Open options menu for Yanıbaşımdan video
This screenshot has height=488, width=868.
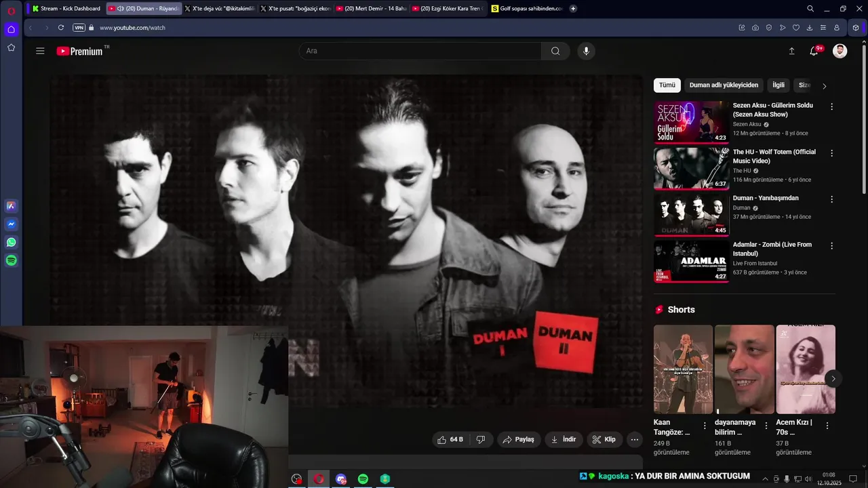tap(831, 199)
